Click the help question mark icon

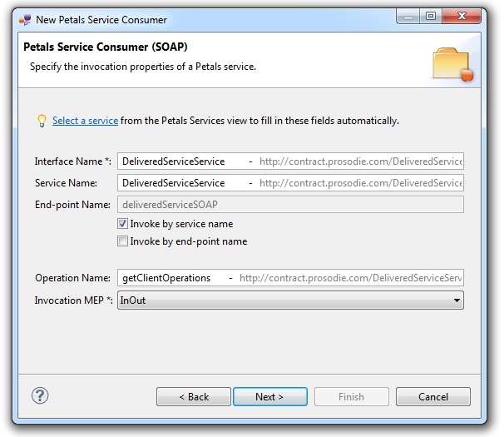40,395
